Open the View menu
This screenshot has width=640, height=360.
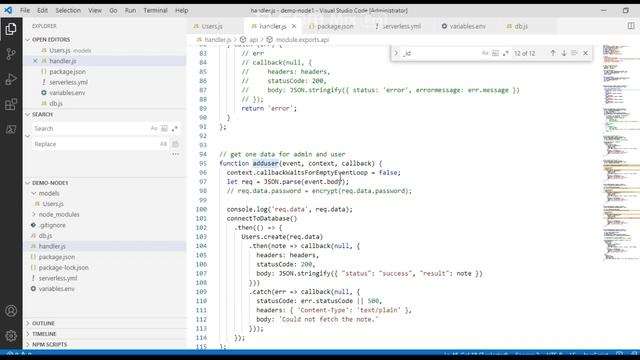[x=95, y=10]
